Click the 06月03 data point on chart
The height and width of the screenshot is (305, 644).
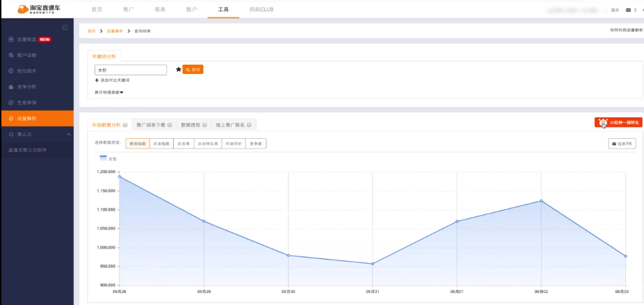coord(626,256)
